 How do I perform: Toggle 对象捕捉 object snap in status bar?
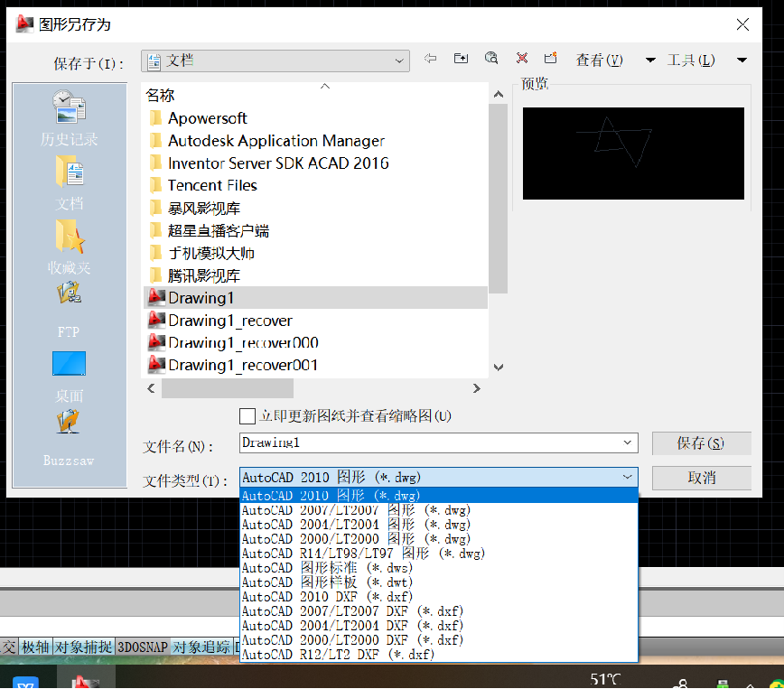point(83,647)
